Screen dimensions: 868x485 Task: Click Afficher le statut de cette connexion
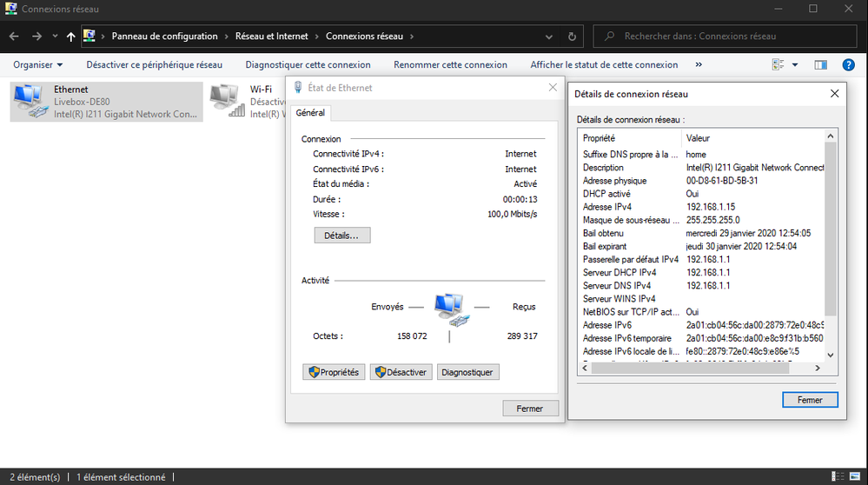[604, 65]
